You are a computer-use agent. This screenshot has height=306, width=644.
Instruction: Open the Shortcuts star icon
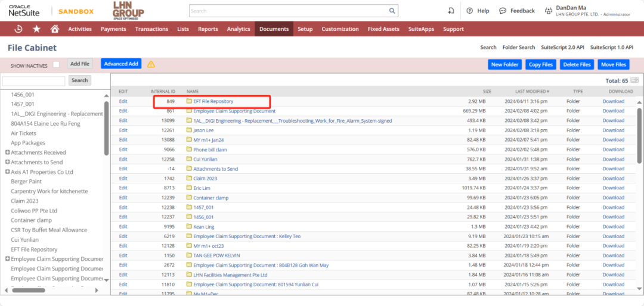click(36, 29)
